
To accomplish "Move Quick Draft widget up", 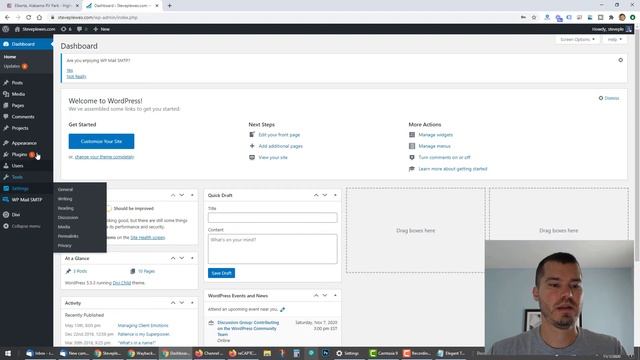I will [x=316, y=195].
